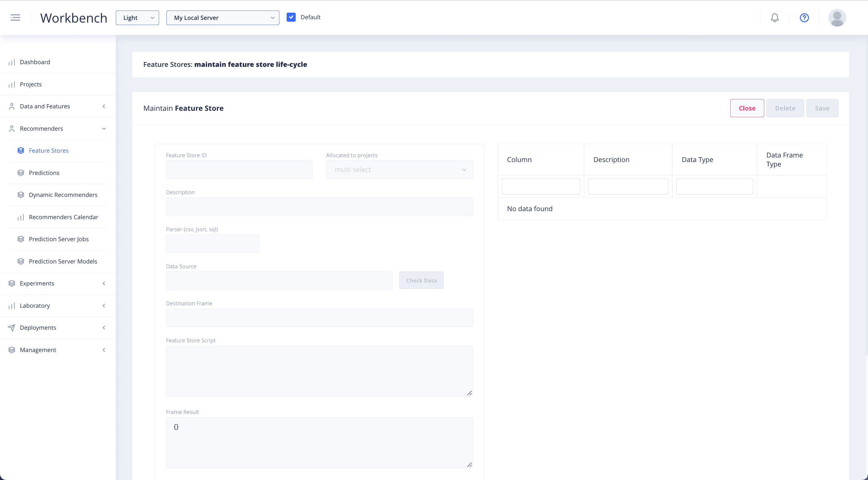Click the Close button on Feature Store
Image resolution: width=868 pixels, height=480 pixels.
[x=747, y=108]
